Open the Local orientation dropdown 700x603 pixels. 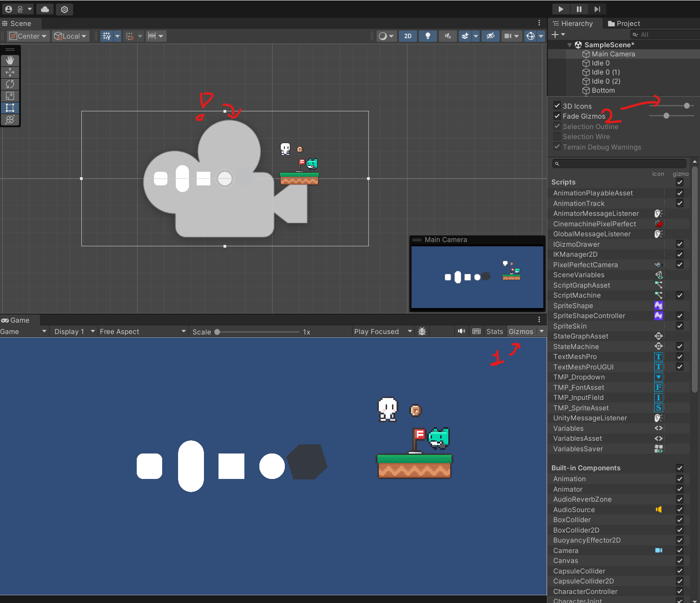click(x=70, y=36)
